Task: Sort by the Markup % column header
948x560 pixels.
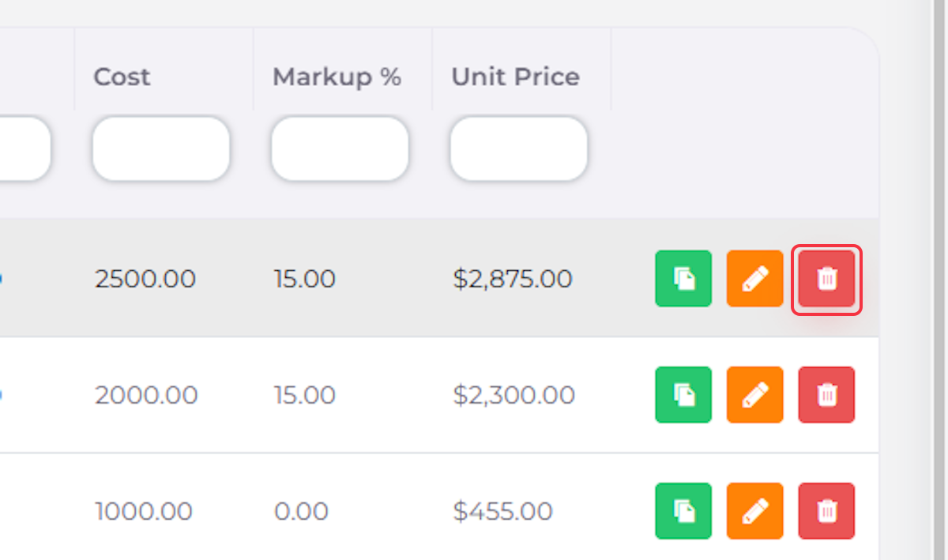Action: tap(337, 77)
